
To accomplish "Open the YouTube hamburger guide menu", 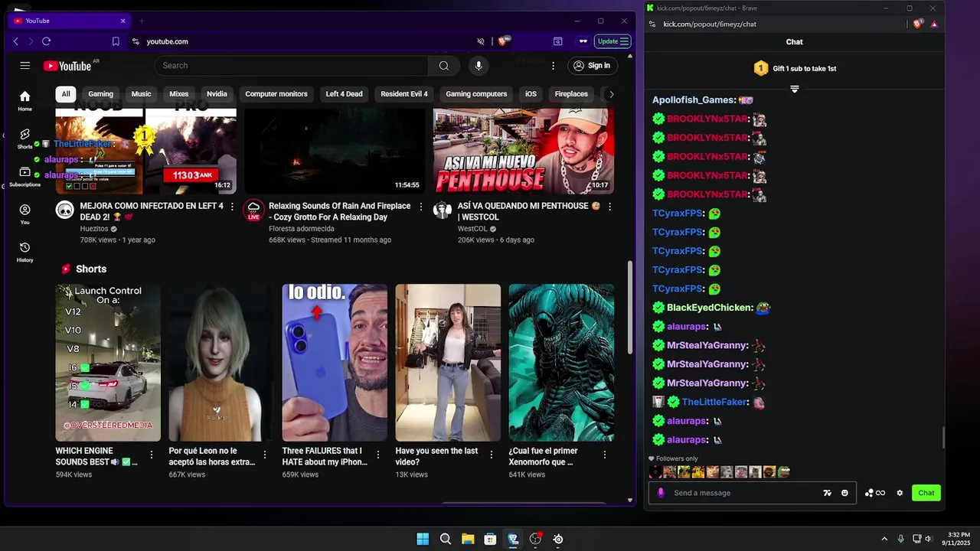I will pyautogui.click(x=25, y=66).
